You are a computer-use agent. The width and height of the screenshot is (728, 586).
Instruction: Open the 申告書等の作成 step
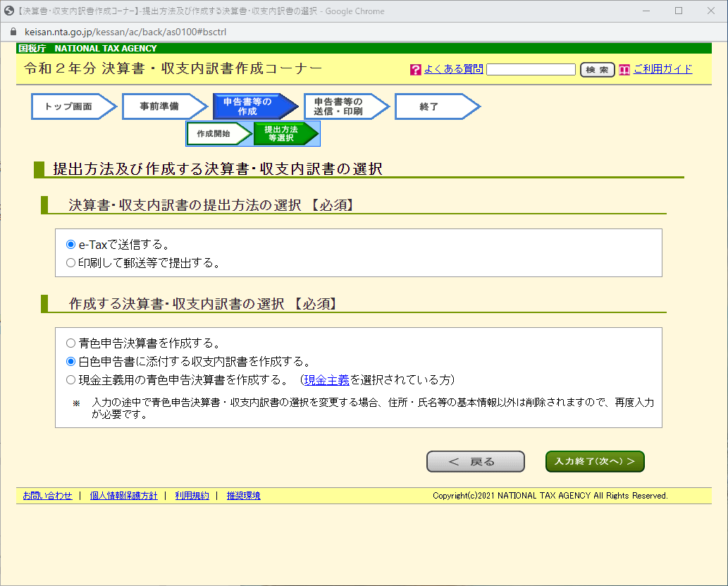(x=256, y=106)
